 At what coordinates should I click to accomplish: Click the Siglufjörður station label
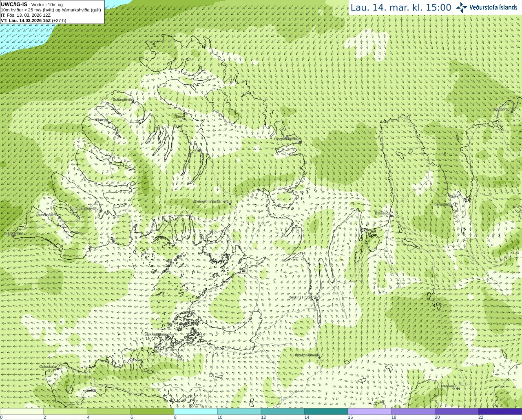(502, 109)
